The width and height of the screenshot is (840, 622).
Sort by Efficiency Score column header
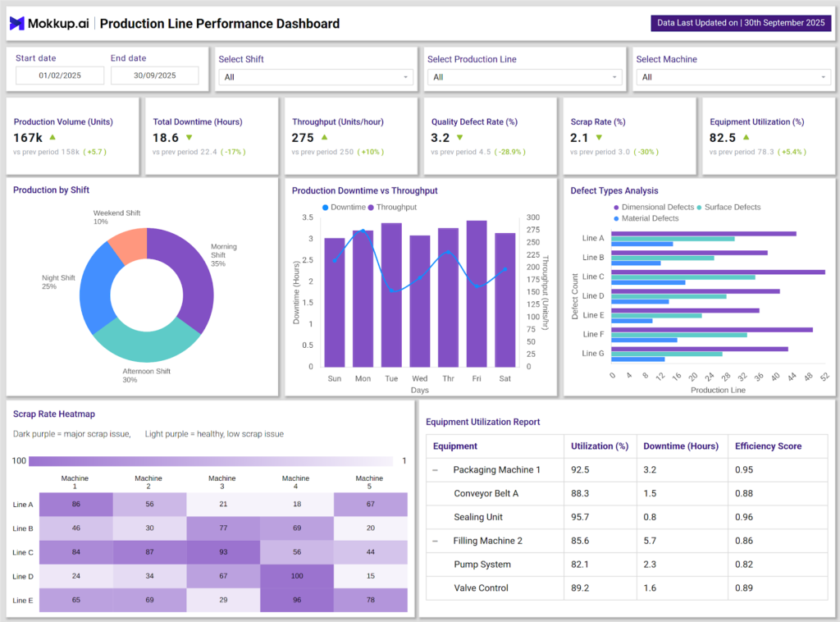[768, 446]
